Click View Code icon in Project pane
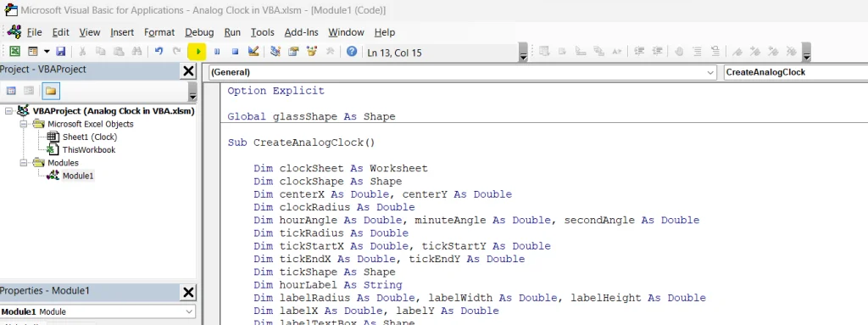Screen dimensions: 868x325 tap(11, 91)
